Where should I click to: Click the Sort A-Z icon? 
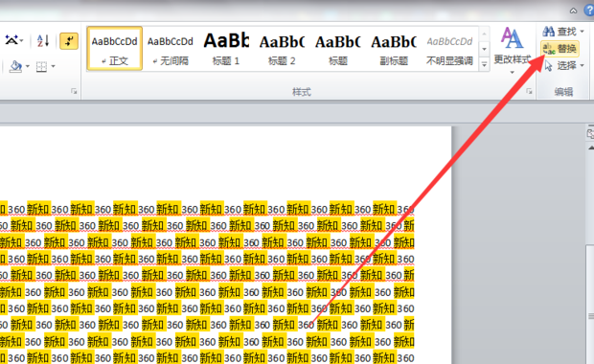click(43, 40)
